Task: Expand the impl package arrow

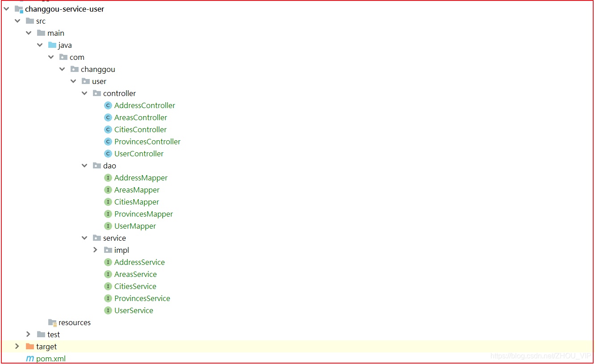Action: [x=95, y=250]
